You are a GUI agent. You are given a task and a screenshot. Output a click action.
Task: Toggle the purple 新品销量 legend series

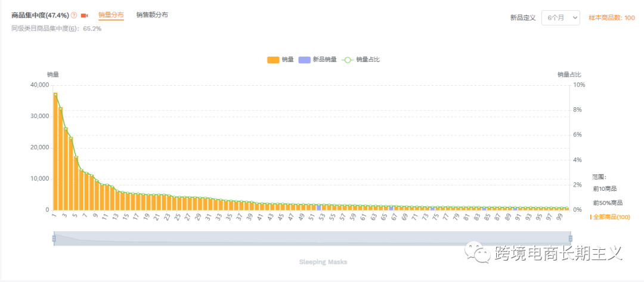click(318, 60)
